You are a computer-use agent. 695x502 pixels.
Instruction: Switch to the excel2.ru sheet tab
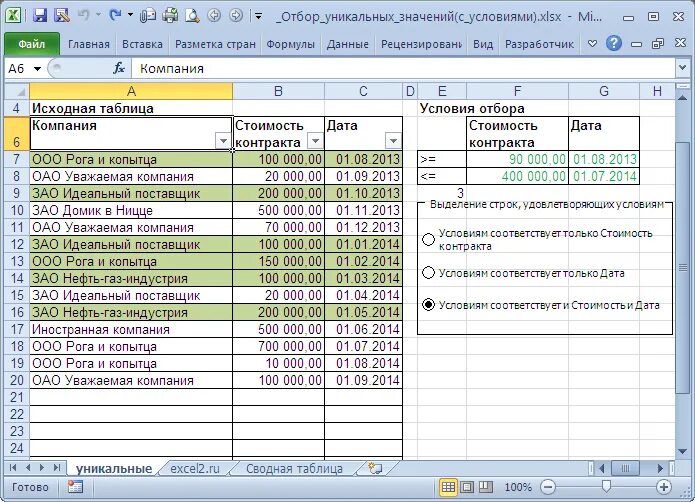(195, 468)
